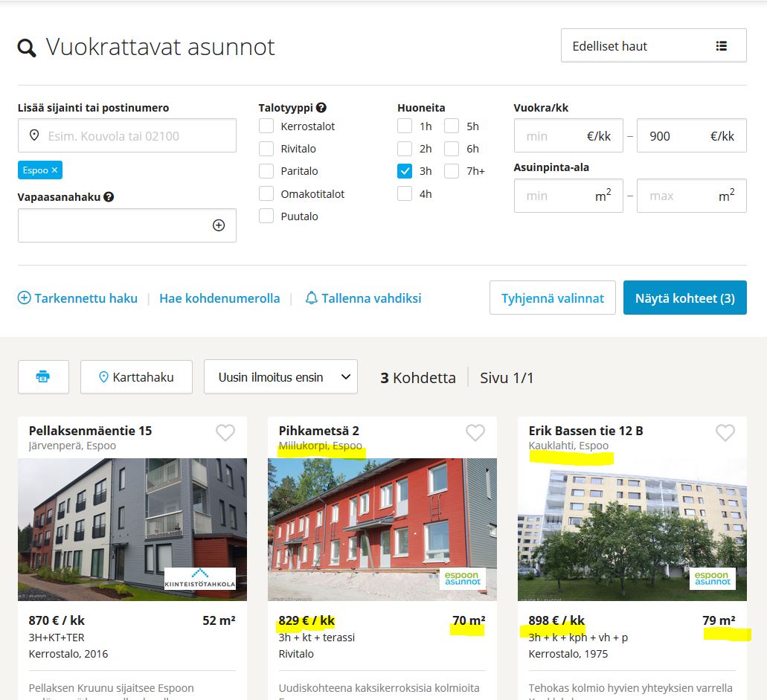Click the plus icon in Vapaasanahaku field
The image size is (767, 700).
[219, 225]
